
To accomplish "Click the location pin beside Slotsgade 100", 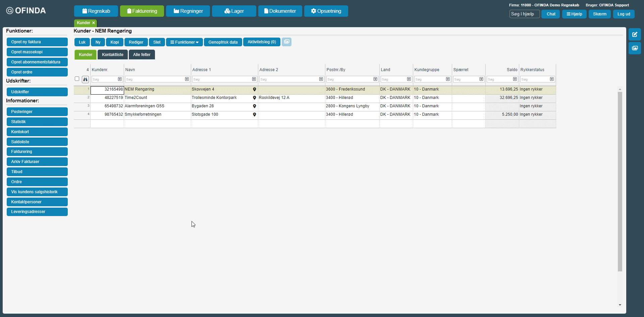I will (x=254, y=115).
